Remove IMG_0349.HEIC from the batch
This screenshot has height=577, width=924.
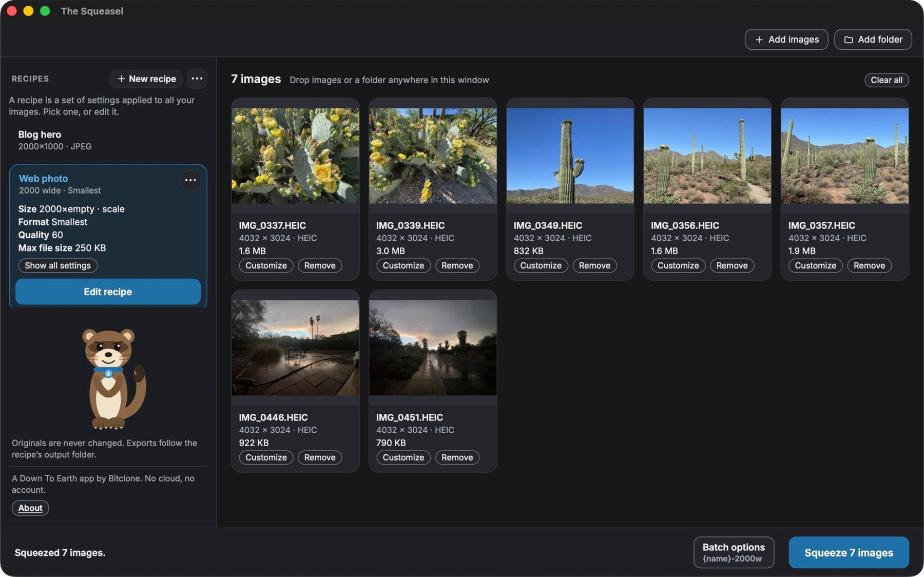coord(594,265)
